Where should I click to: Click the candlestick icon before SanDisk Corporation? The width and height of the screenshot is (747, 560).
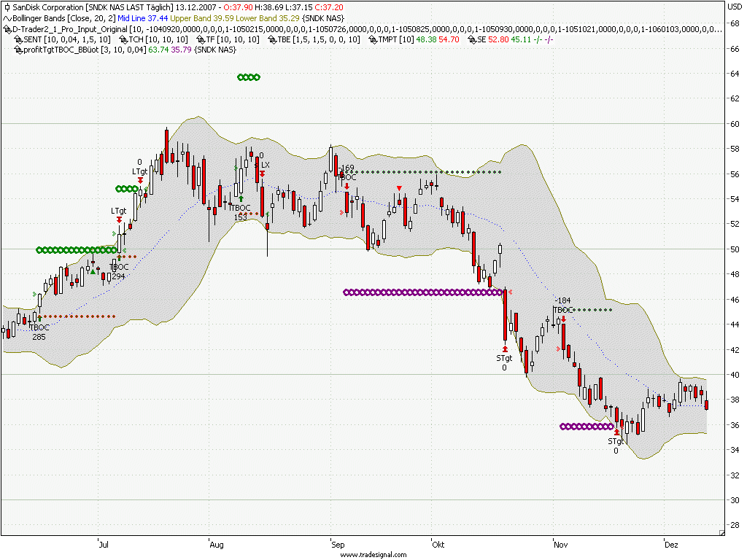click(7, 7)
